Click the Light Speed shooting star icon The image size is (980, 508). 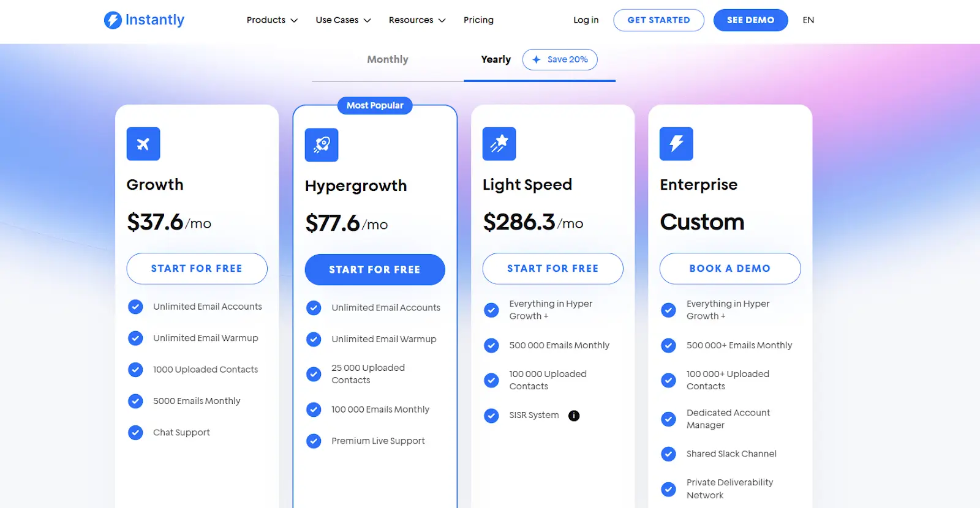pyautogui.click(x=499, y=144)
